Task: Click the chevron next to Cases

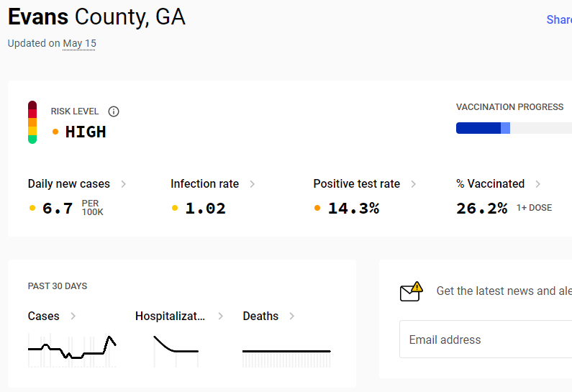Action: pos(73,316)
